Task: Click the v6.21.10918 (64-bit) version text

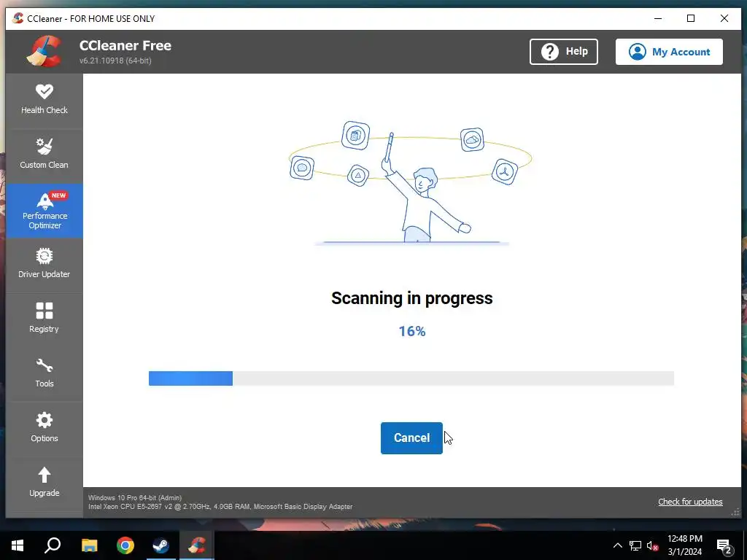Action: point(115,61)
